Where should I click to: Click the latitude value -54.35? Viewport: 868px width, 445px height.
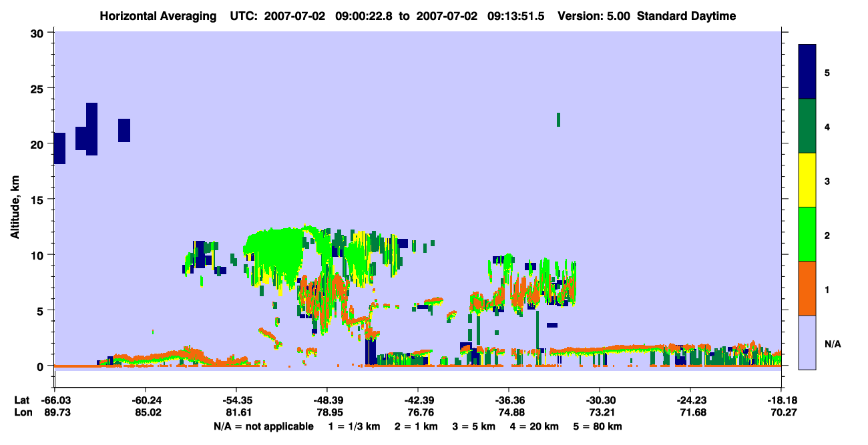click(x=236, y=400)
